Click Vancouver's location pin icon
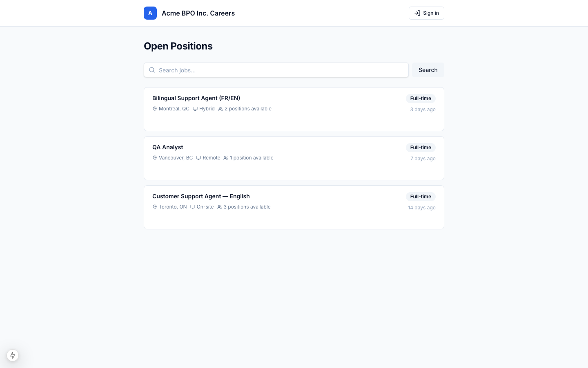Image resolution: width=588 pixels, height=368 pixels. [x=155, y=158]
